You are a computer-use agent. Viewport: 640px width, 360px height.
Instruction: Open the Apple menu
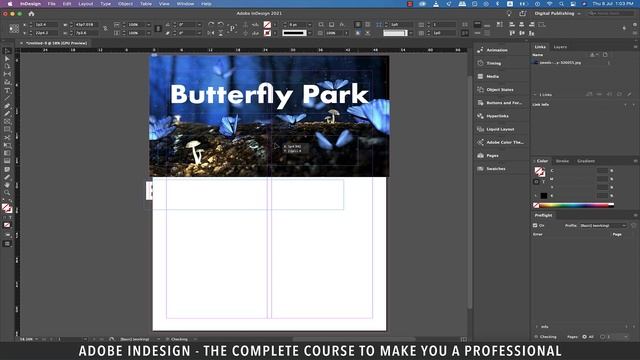(9, 4)
